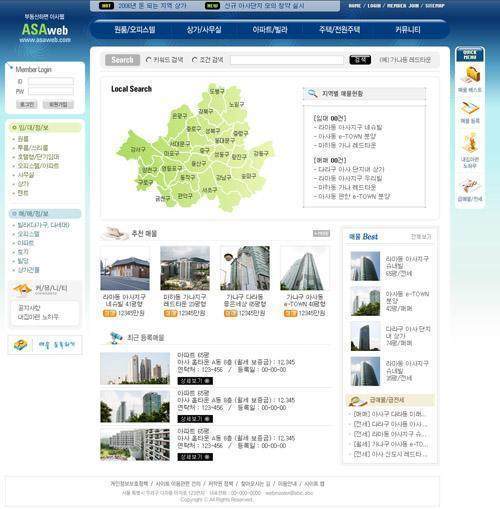
Task: Click the orange figure icon in Quick Menu
Action: point(470,143)
